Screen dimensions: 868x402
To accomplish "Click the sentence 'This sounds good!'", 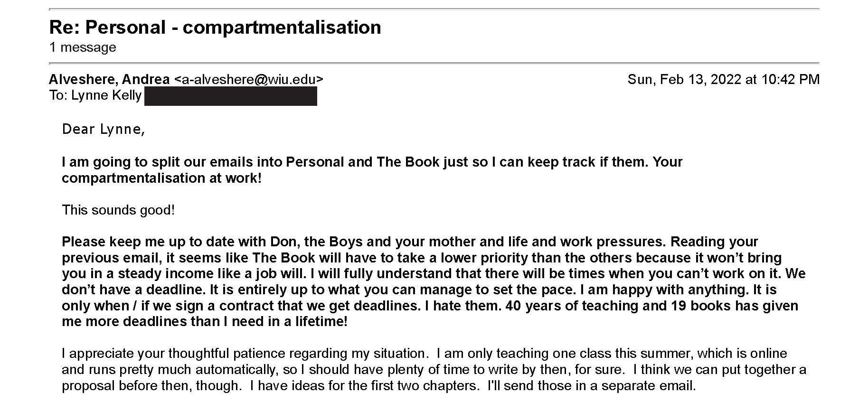I will coord(118,210).
